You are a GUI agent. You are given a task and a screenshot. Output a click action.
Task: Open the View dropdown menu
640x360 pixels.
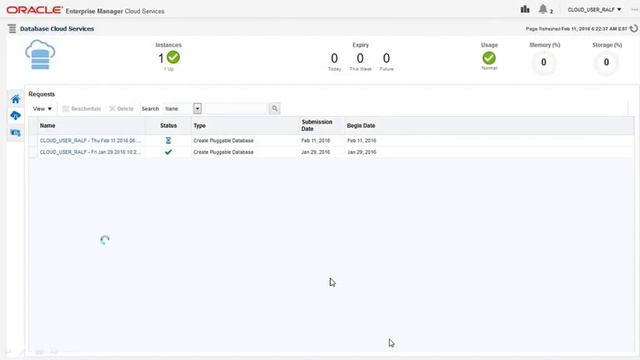[42, 109]
